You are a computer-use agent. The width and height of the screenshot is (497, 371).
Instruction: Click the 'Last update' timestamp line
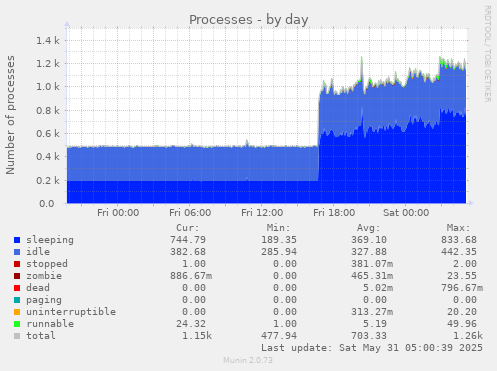click(x=372, y=348)
